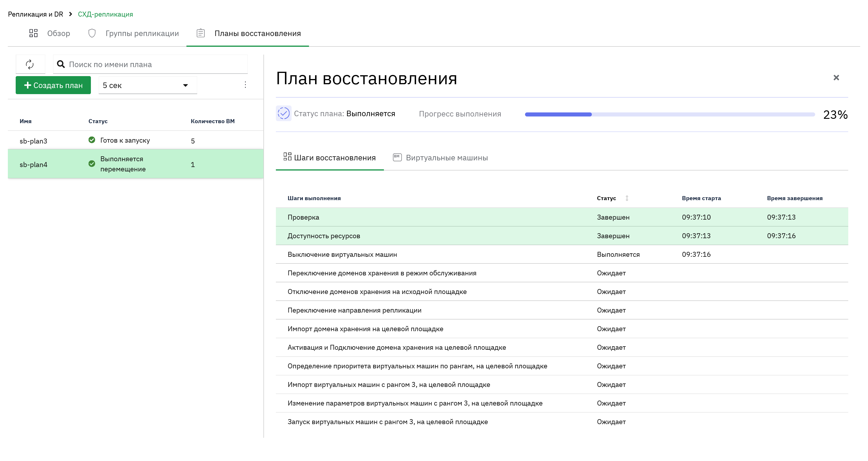Close the План восстановления panel

tap(836, 78)
